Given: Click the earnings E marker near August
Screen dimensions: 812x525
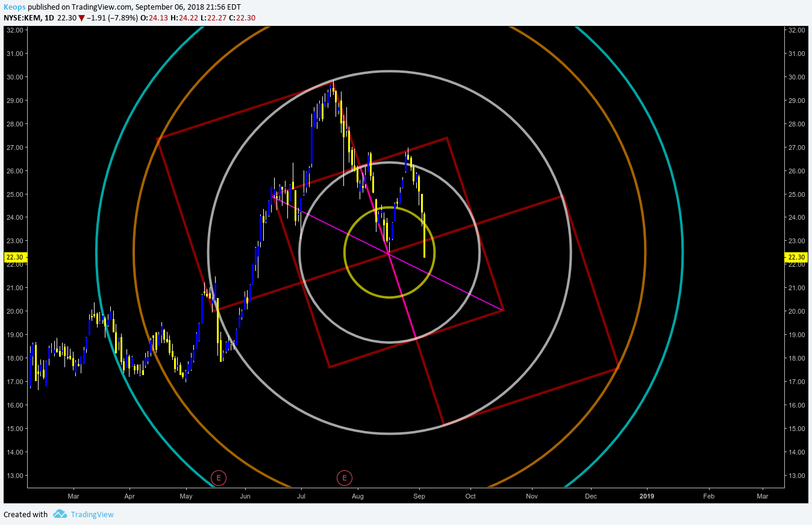Looking at the screenshot, I should [x=345, y=478].
